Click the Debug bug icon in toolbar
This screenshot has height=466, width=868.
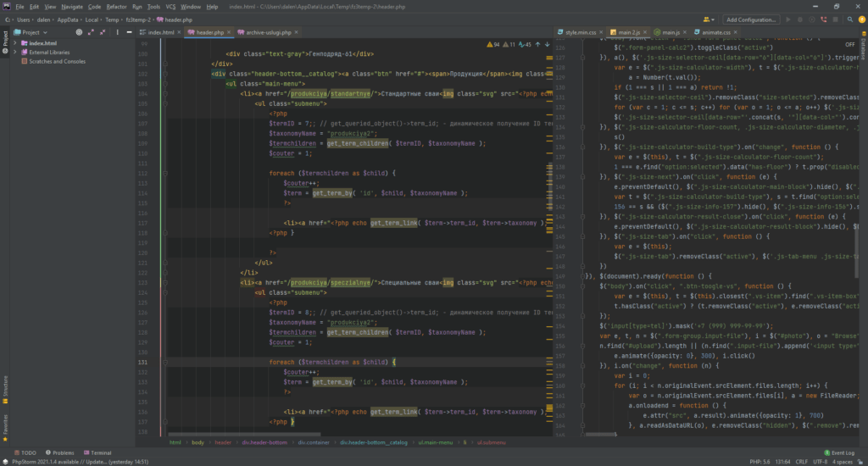(801, 19)
